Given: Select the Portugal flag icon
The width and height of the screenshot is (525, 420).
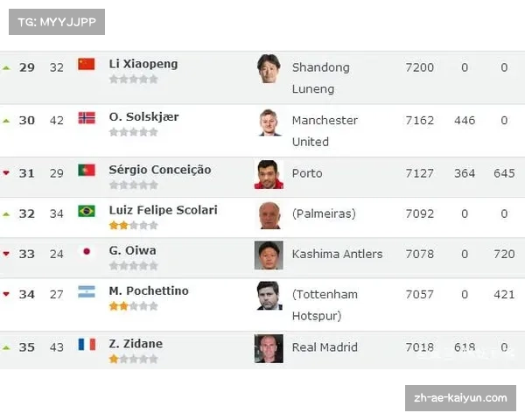Looking at the screenshot, I should pos(87,170).
